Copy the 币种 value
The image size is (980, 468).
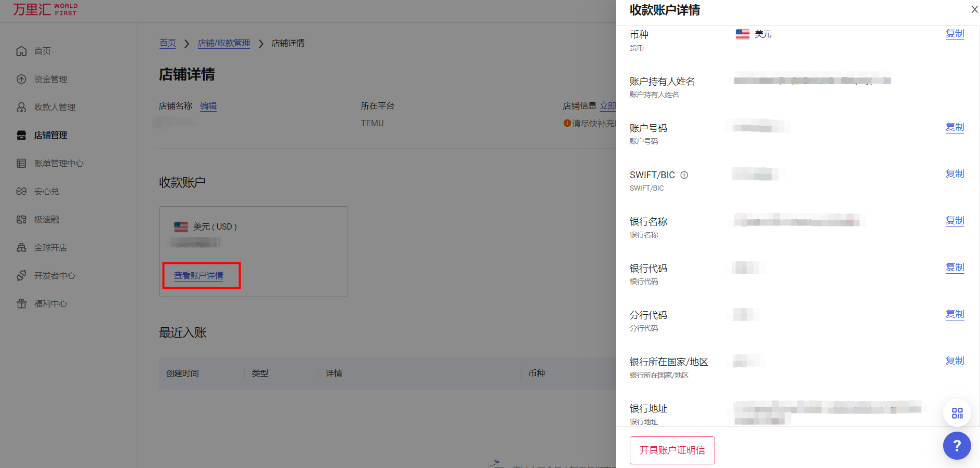955,34
